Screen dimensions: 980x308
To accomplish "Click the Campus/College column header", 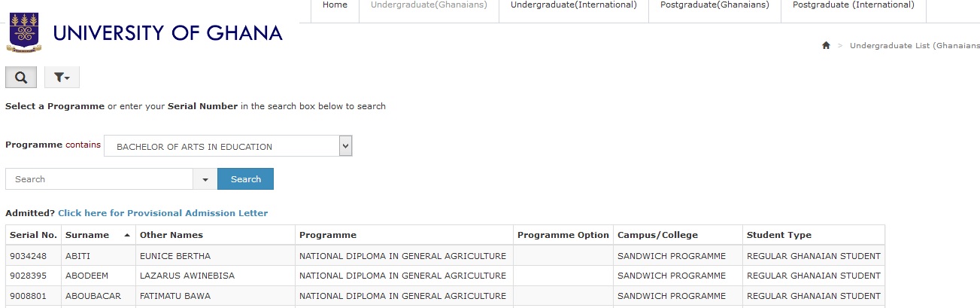I will click(x=657, y=235).
